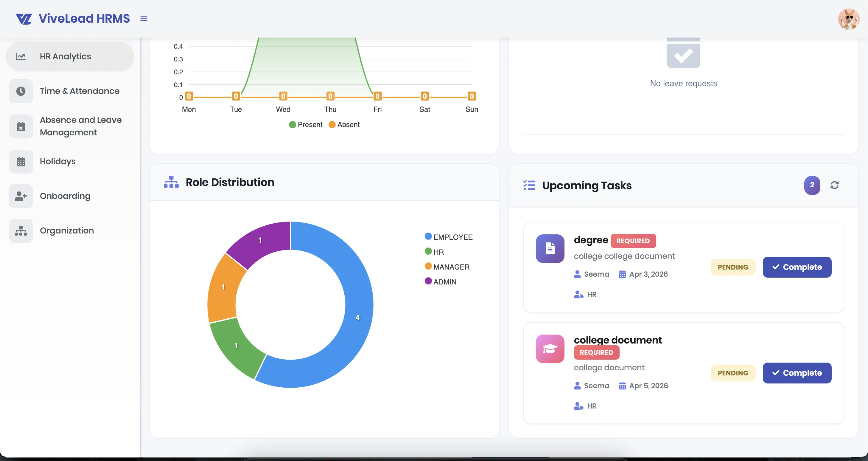This screenshot has height=461, width=868.
Task: Click the college document graduation cap icon
Action: tap(550, 349)
